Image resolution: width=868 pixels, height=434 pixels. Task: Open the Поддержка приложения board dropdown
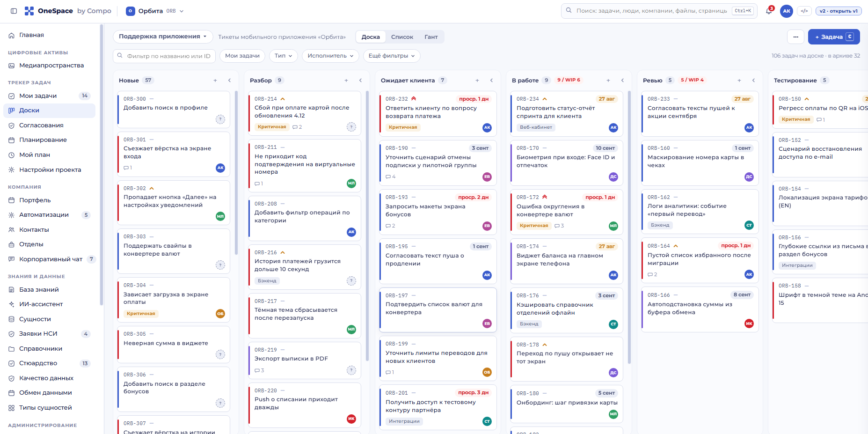[x=163, y=37]
